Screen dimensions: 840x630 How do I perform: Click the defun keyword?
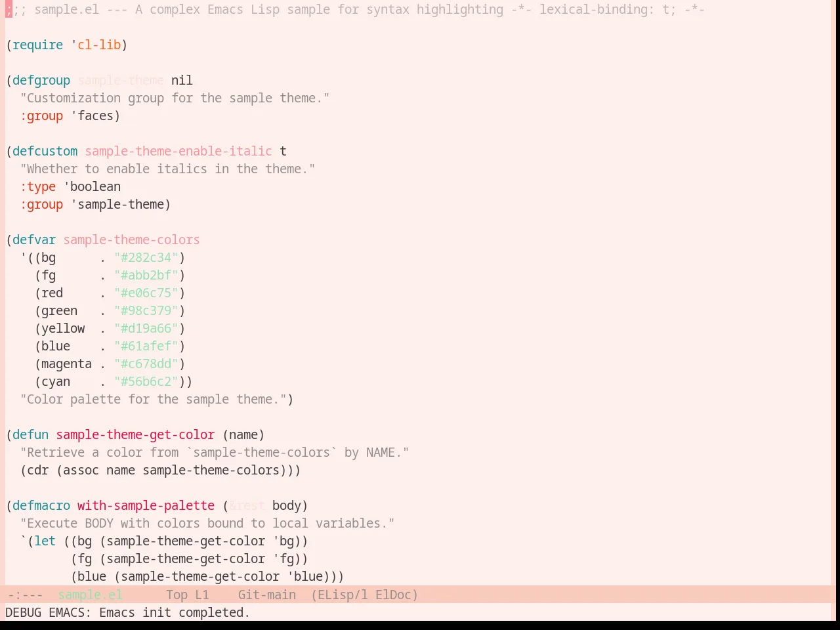tap(30, 434)
